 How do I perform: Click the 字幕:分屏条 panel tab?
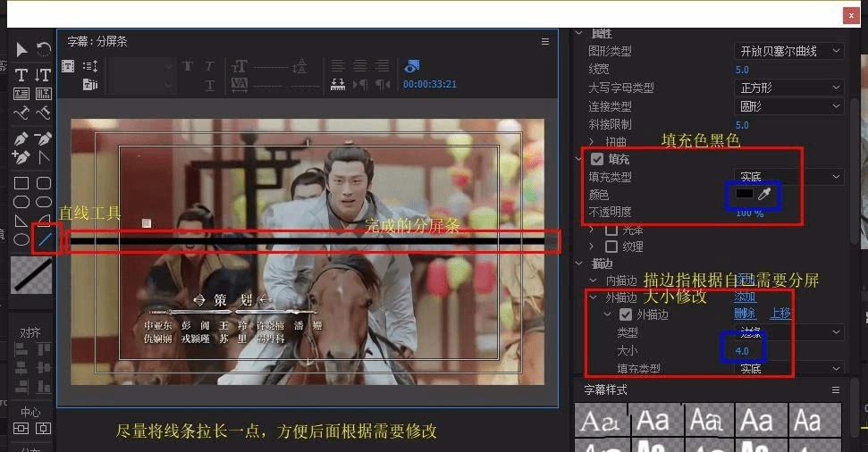(x=97, y=41)
